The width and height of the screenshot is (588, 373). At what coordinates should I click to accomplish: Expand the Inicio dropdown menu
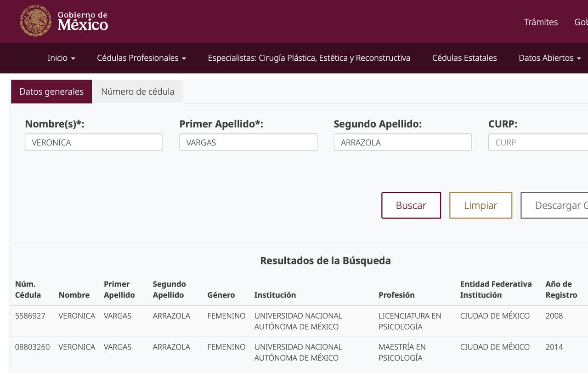(x=62, y=58)
